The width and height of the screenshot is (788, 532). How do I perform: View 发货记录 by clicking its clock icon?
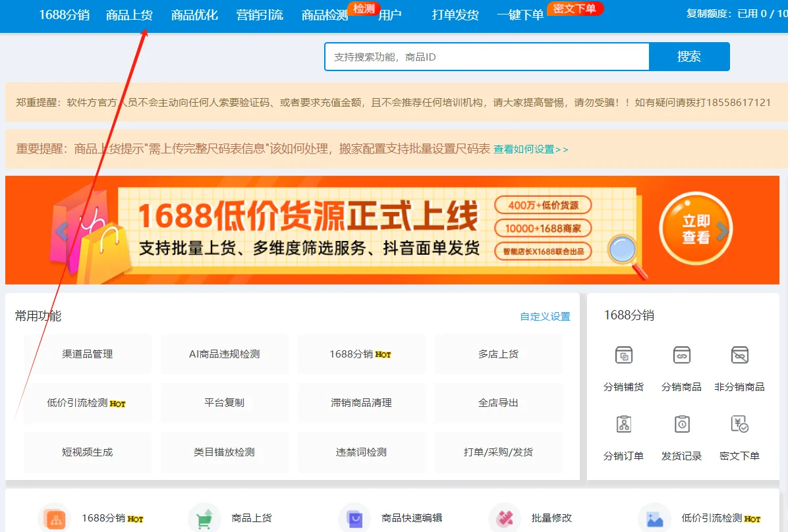[681, 425]
